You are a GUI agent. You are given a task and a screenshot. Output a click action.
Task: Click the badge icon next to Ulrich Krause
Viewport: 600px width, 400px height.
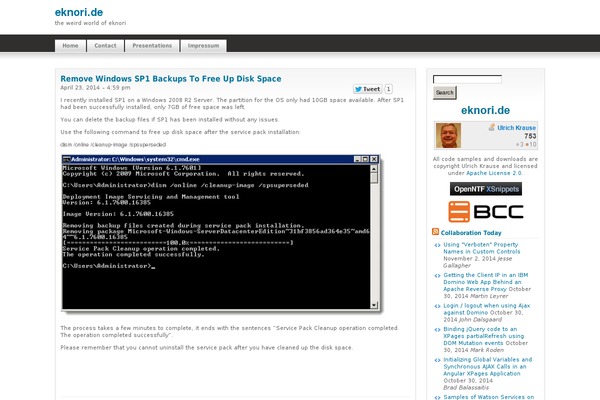point(492,127)
